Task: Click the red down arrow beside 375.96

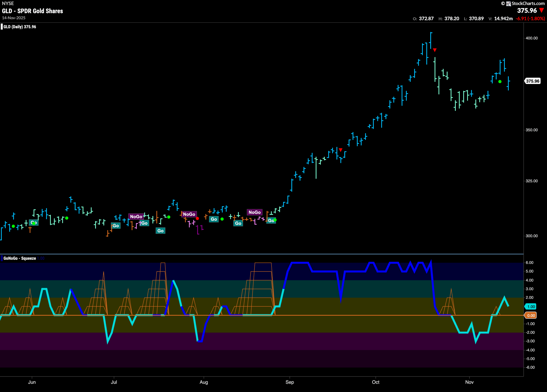Action: tap(541, 10)
